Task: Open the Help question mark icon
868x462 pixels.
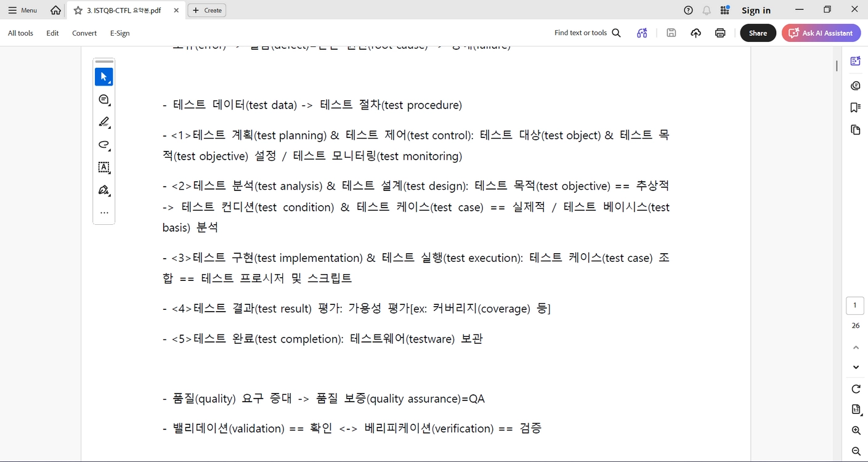Action: 689,10
